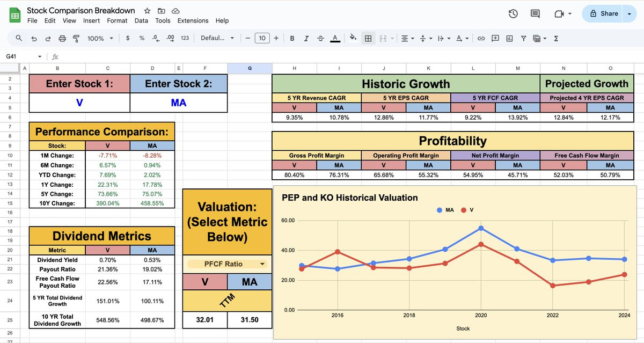Format selection as currency

coord(128,38)
